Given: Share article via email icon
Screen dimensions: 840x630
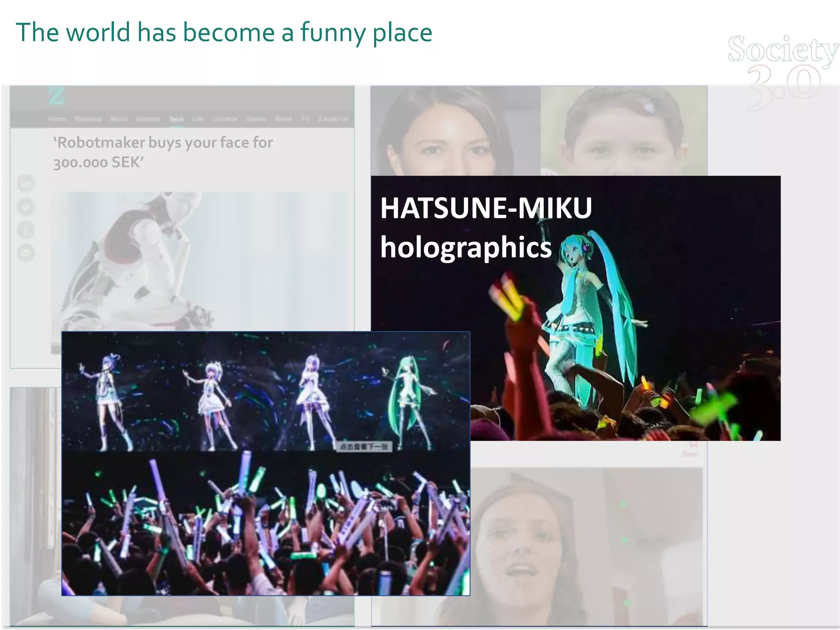Looking at the screenshot, I should pyautogui.click(x=26, y=252).
